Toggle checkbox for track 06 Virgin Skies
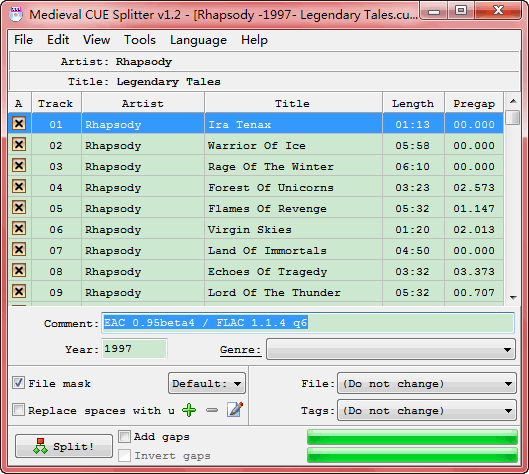Screen dimensions: 529x474 tap(19, 228)
